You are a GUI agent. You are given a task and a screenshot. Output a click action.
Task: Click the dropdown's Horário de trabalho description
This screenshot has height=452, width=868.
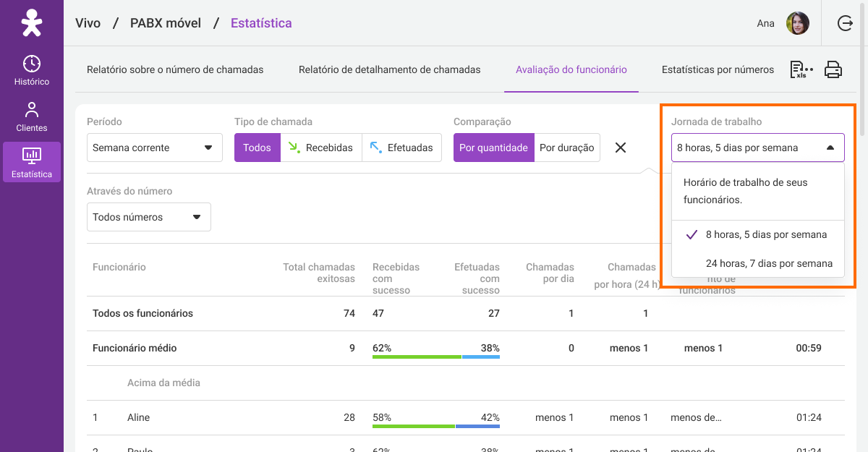pos(746,191)
